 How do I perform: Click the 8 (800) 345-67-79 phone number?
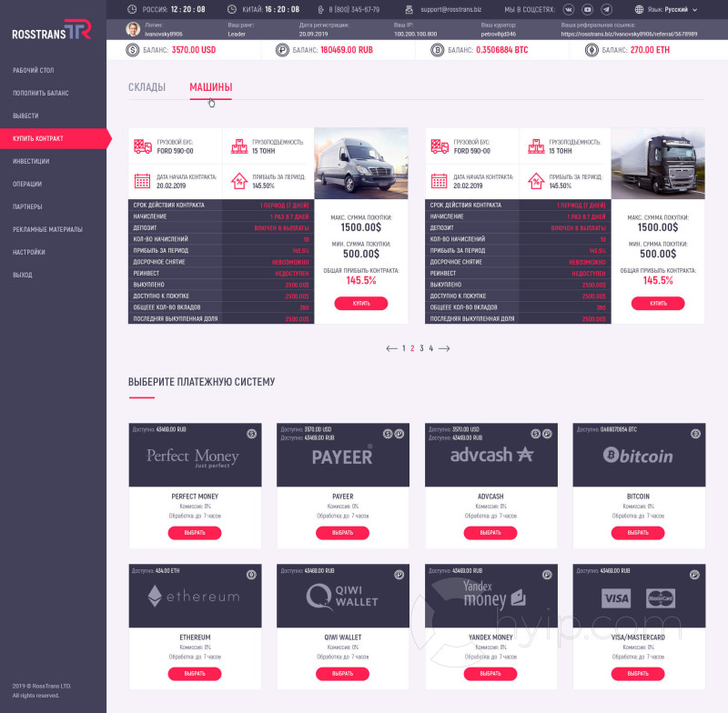click(x=354, y=9)
